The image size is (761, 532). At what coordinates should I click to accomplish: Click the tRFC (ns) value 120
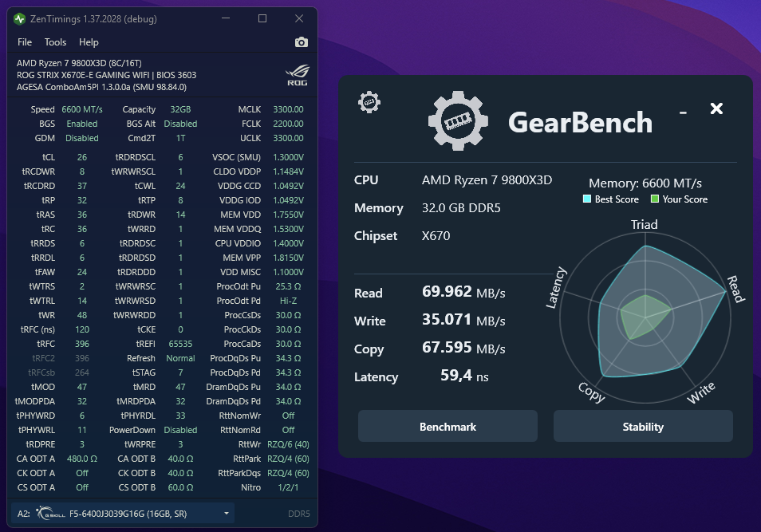point(82,329)
